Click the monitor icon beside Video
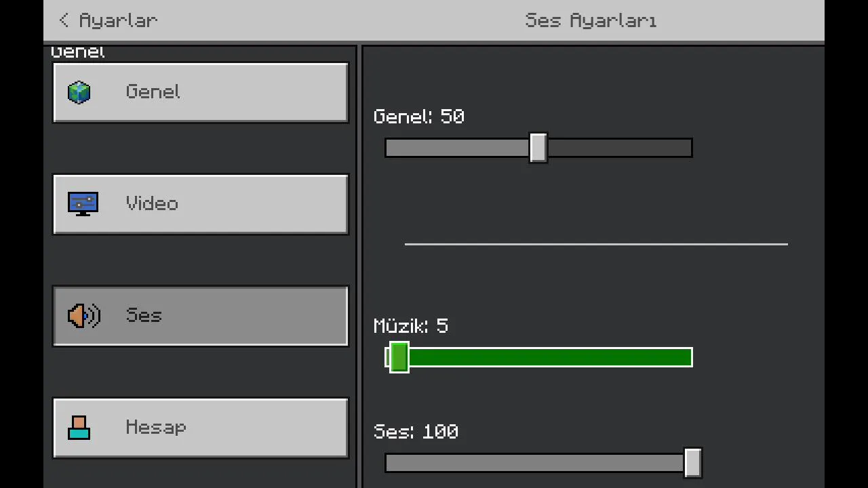The width and height of the screenshot is (868, 488). click(83, 203)
